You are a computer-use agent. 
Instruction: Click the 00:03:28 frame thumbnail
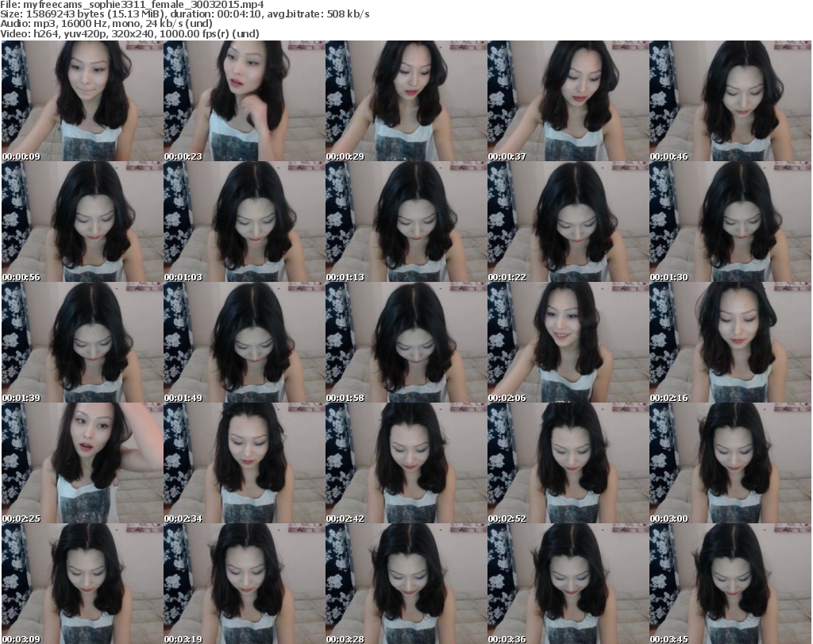point(406,584)
